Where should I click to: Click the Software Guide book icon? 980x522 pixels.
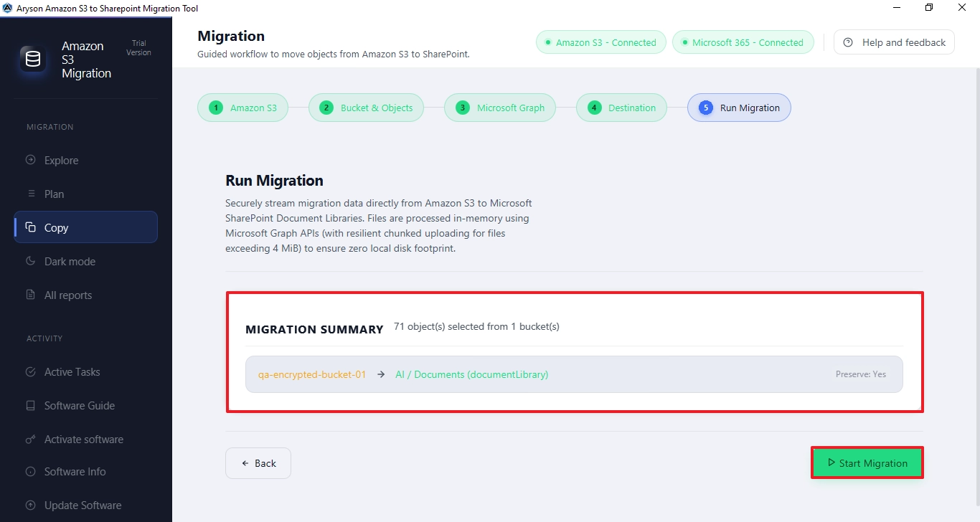[x=30, y=405]
